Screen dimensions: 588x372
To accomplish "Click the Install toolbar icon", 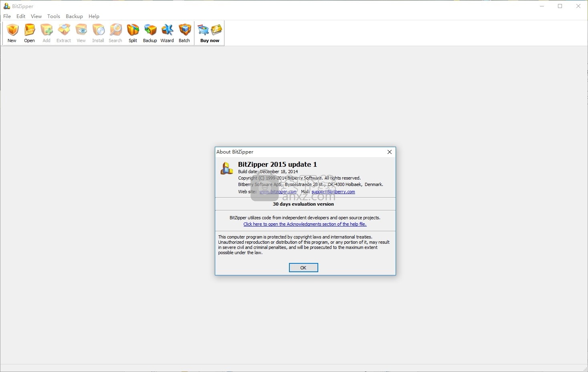I will tap(98, 33).
